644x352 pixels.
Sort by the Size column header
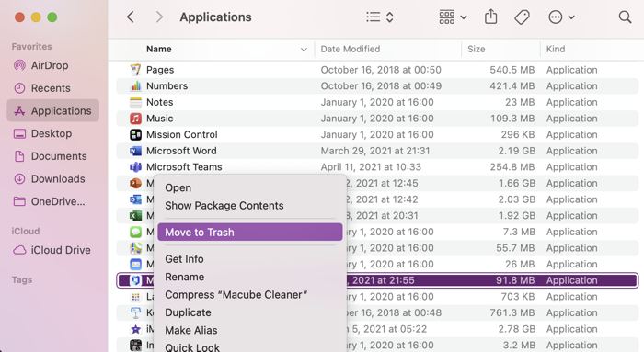pos(476,49)
